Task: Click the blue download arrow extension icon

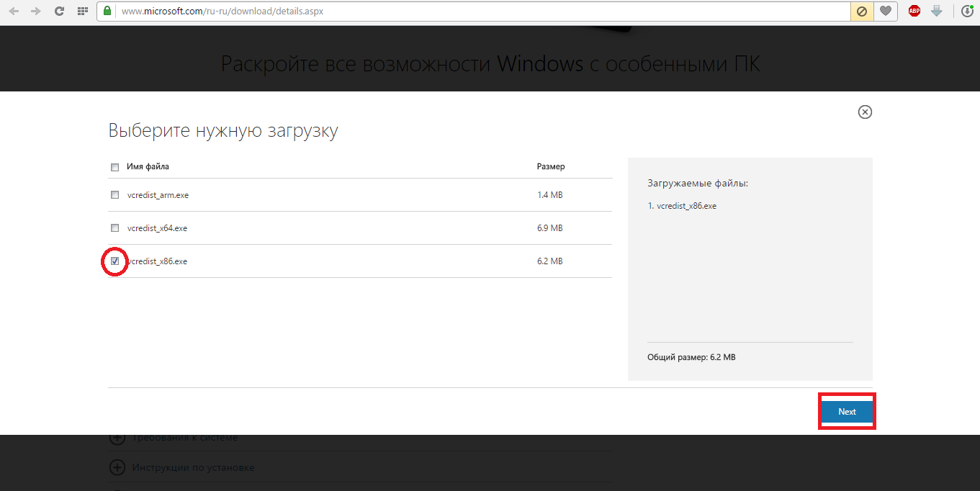Action: pyautogui.click(x=936, y=12)
